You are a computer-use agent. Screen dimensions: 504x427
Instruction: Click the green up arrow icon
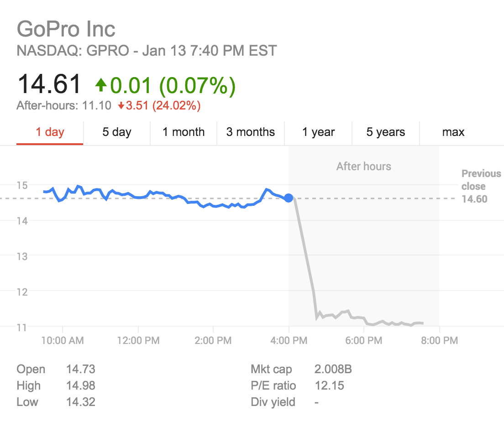coord(101,85)
